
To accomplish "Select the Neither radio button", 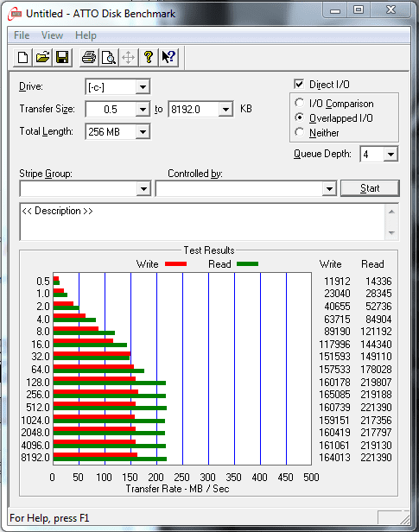I will point(299,132).
